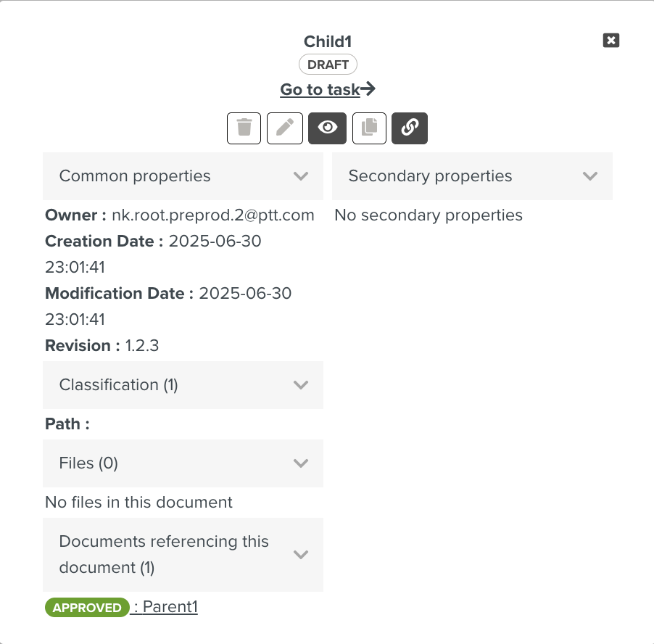Click the DRAFT status badge
The image size is (654, 644).
coord(328,65)
